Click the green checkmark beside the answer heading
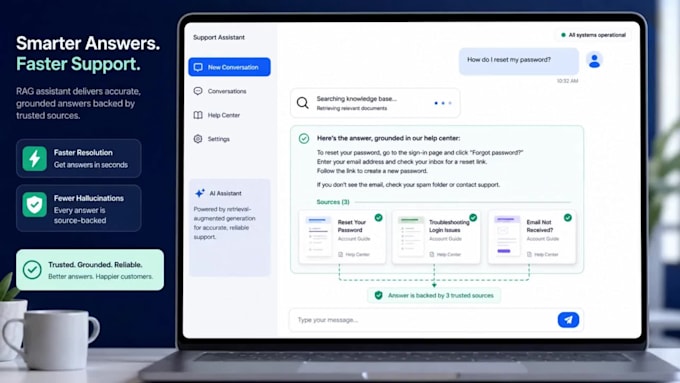 [304, 138]
